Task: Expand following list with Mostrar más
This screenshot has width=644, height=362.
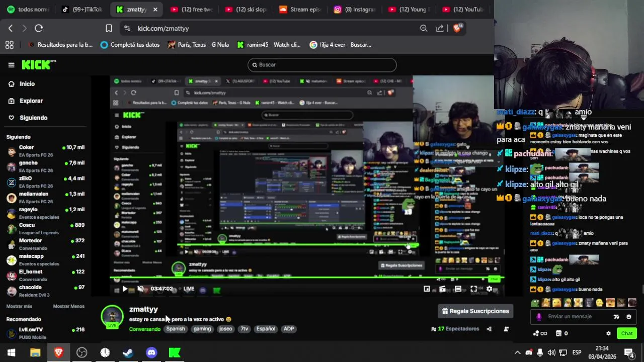Action: (19, 306)
